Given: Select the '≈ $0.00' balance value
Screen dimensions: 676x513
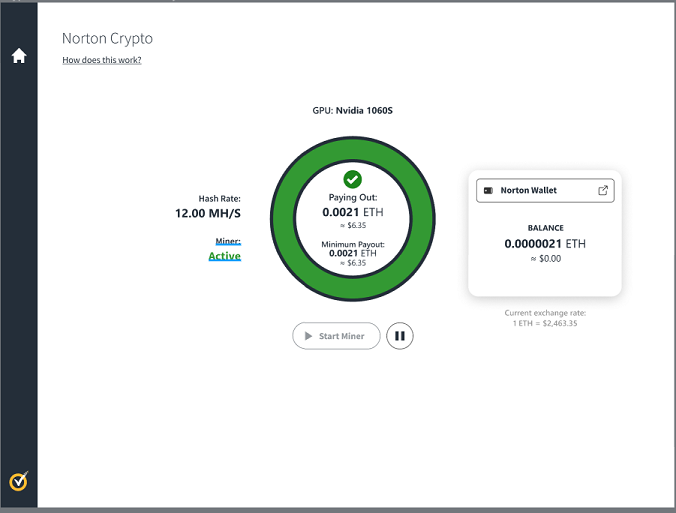Looking at the screenshot, I should click(545, 259).
